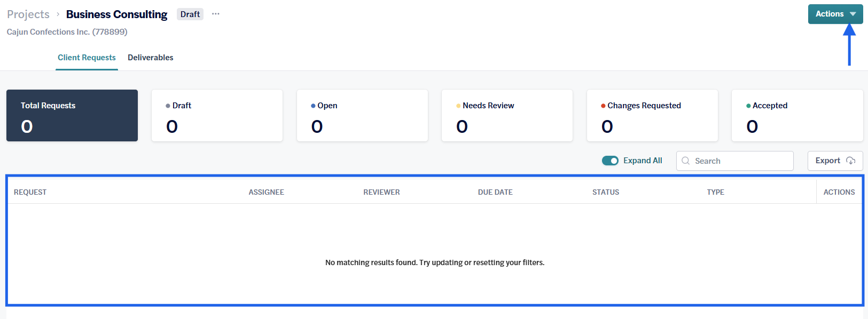The width and height of the screenshot is (868, 319).
Task: Filter by the Accepted status card
Action: 797,115
